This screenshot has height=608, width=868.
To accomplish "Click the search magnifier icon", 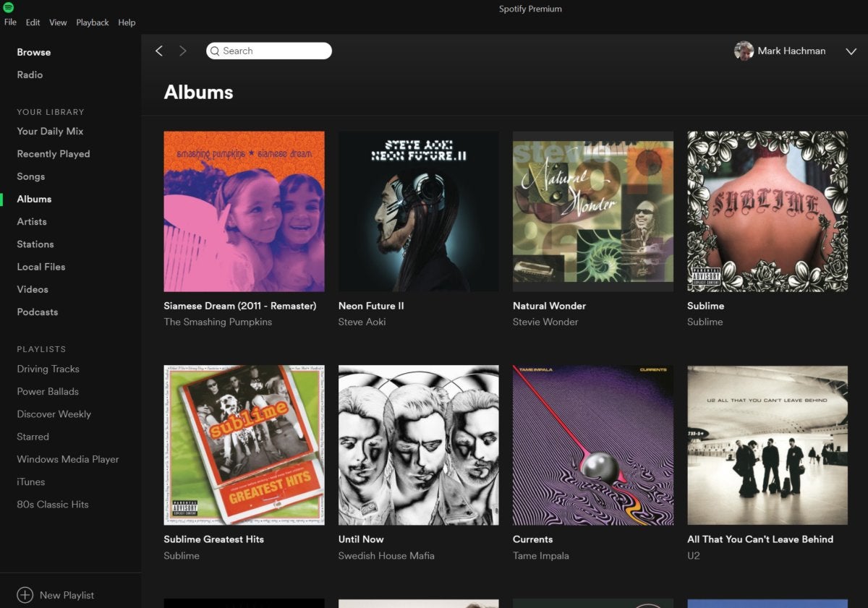I will point(215,51).
